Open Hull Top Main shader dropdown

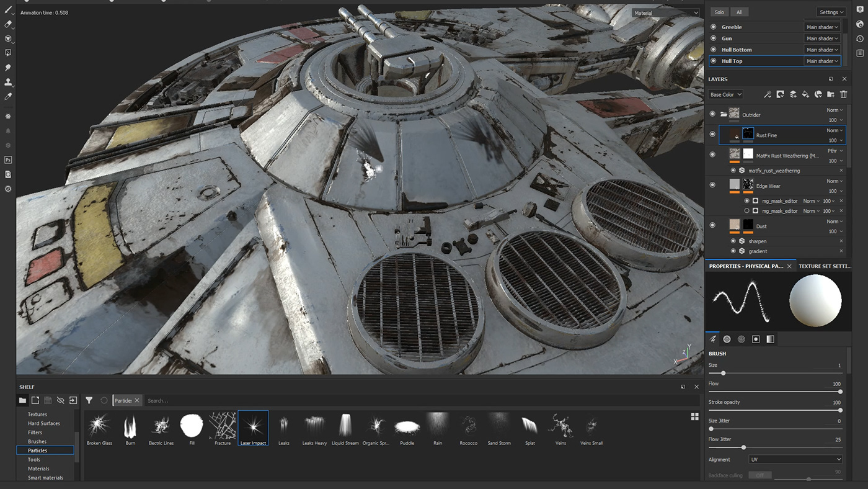(822, 61)
